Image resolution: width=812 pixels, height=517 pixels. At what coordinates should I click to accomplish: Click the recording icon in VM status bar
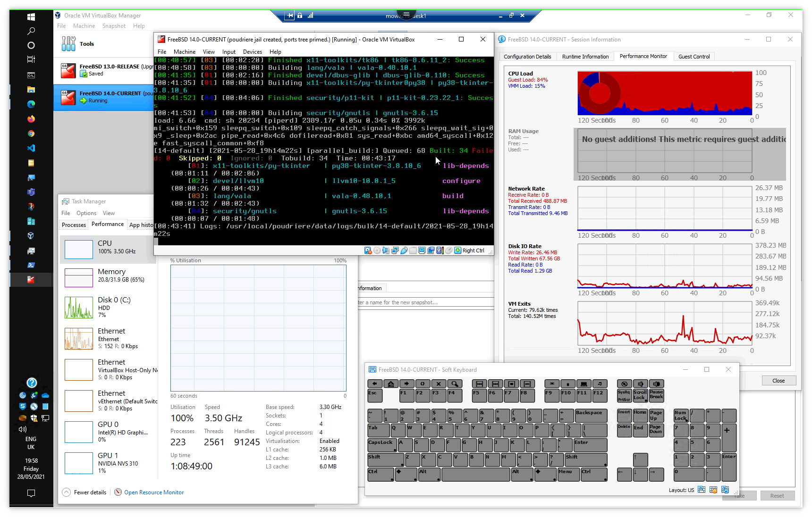tap(431, 250)
